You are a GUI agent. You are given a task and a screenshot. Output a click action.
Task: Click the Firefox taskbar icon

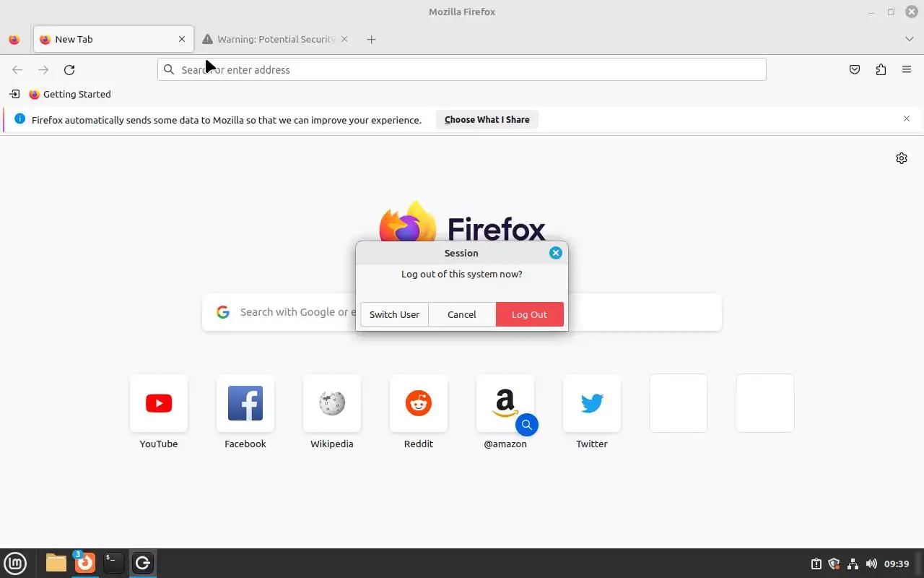(x=85, y=564)
